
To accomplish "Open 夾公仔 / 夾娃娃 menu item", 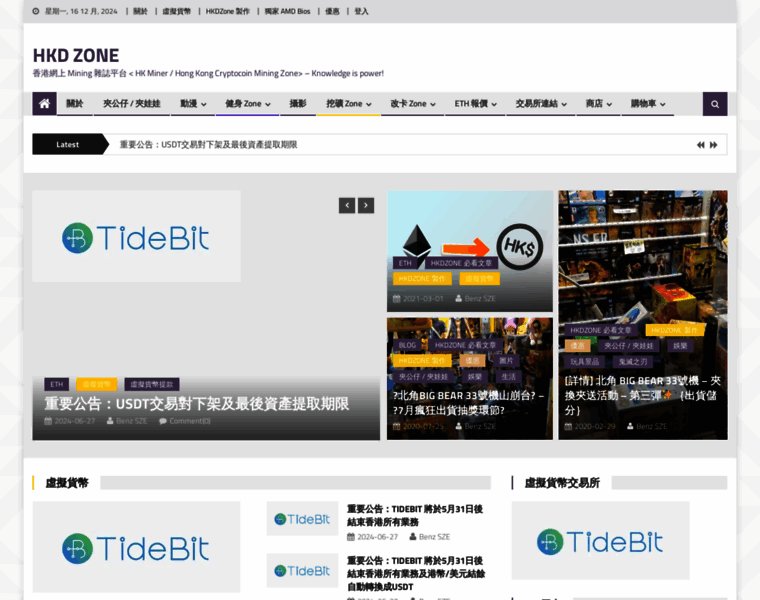I will click(131, 104).
